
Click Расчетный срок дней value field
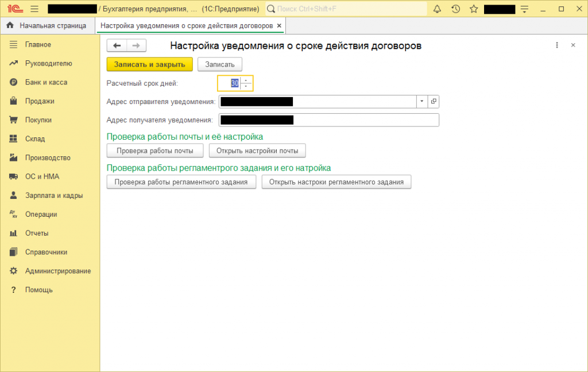(x=229, y=83)
